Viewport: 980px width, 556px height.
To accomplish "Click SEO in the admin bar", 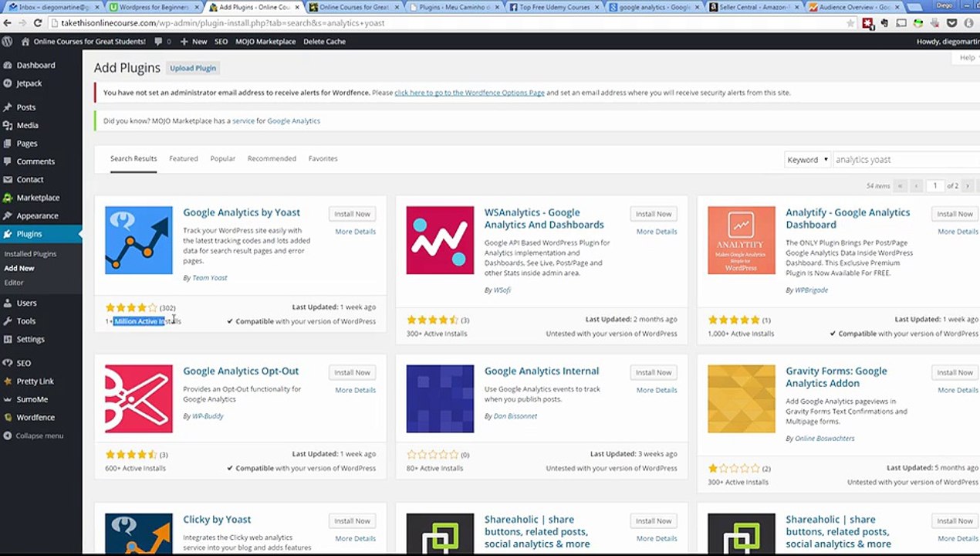I will tap(221, 41).
